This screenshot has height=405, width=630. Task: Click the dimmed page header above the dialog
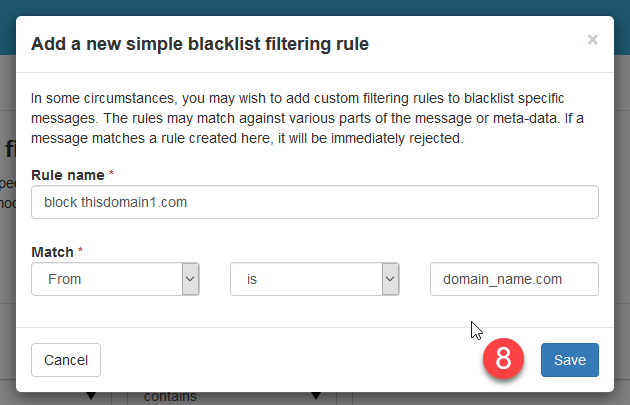point(315,6)
